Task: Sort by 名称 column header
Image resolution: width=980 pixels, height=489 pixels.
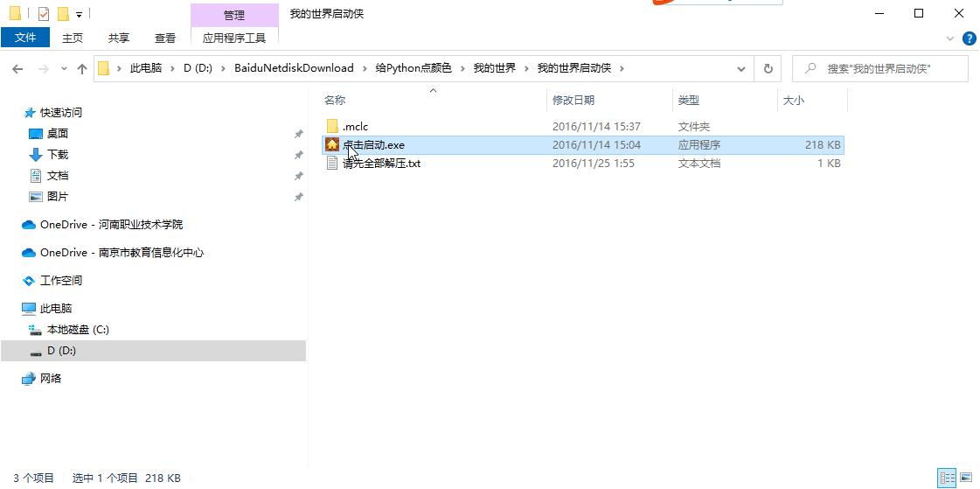Action: [x=334, y=100]
